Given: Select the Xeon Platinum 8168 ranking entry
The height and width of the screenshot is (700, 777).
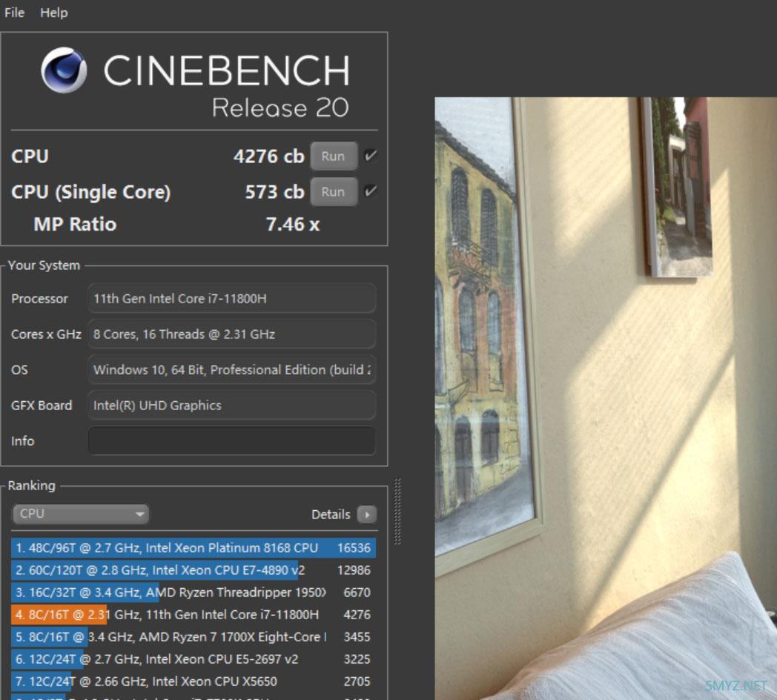Looking at the screenshot, I should (x=193, y=548).
